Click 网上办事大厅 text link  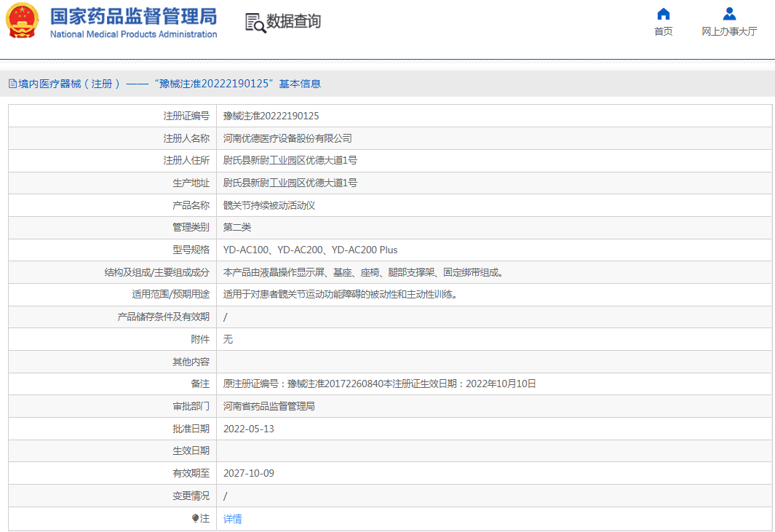729,31
